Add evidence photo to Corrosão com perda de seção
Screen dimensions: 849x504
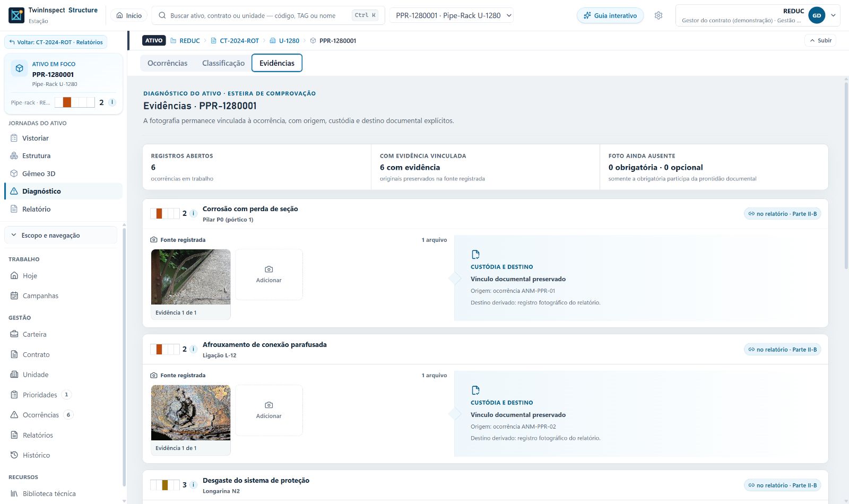tap(269, 275)
